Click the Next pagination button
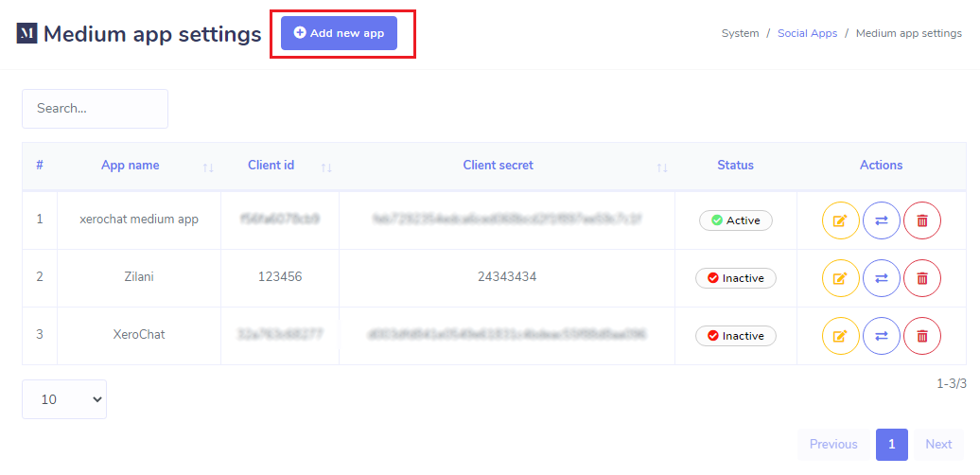This screenshot has height=475, width=980. (x=938, y=445)
